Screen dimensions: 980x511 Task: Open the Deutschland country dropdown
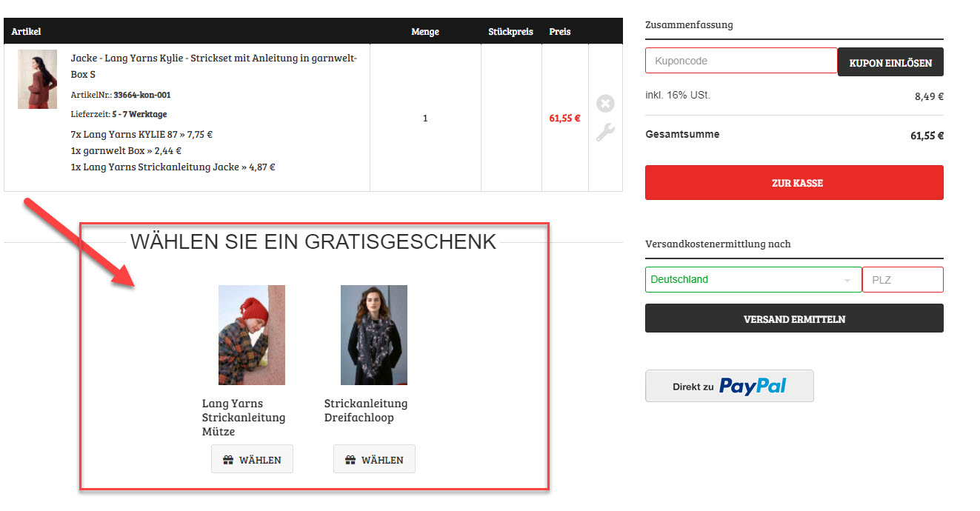(753, 280)
